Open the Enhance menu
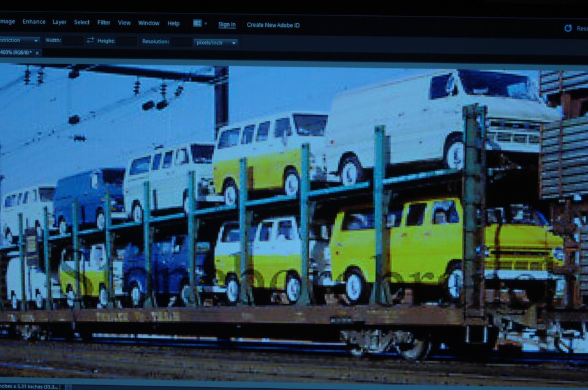The height and width of the screenshot is (390, 588). [x=34, y=21]
